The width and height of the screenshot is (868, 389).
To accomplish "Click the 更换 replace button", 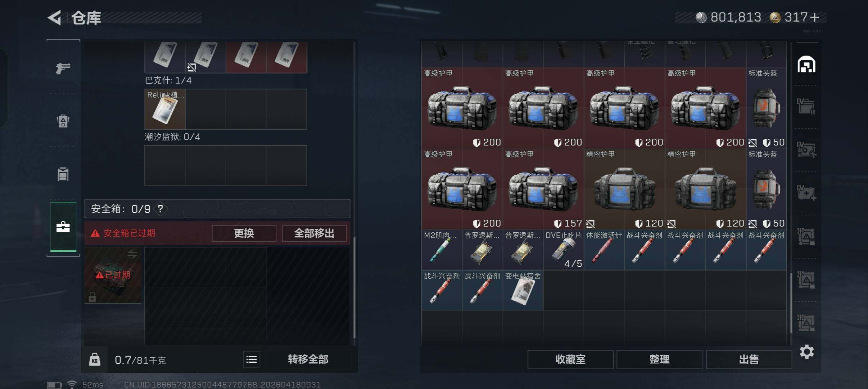I will tap(244, 233).
